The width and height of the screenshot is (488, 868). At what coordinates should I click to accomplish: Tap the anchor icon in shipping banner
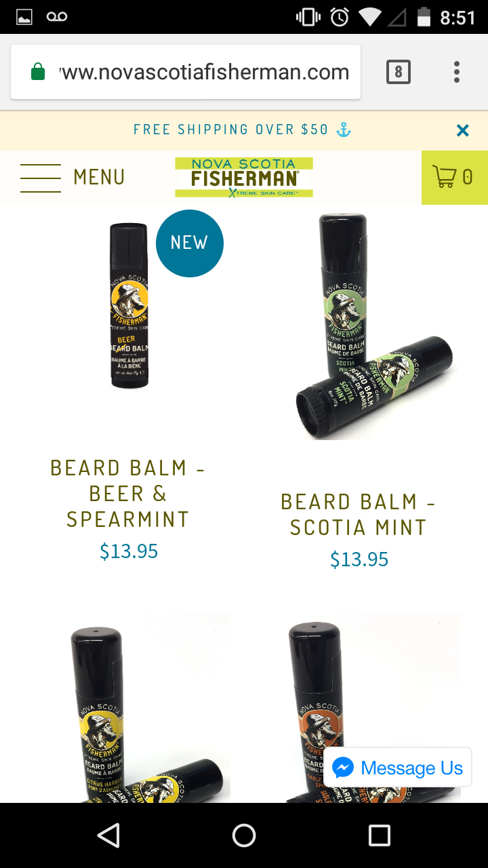344,130
